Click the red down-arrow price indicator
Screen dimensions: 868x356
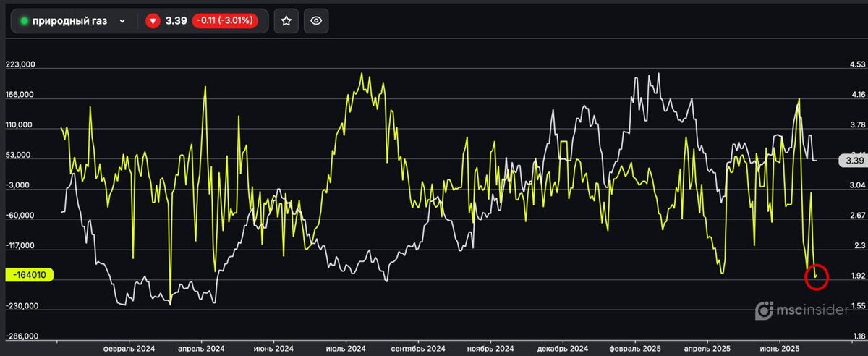[152, 21]
